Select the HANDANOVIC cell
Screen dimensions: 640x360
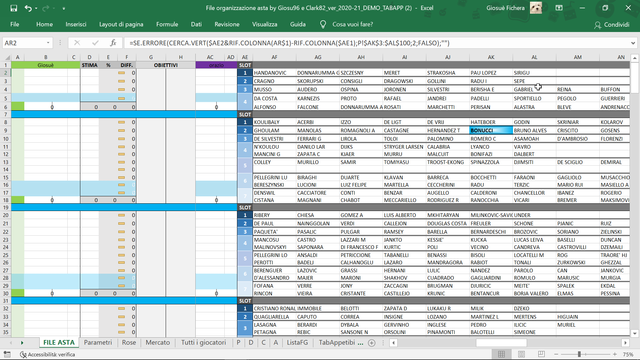(274, 73)
